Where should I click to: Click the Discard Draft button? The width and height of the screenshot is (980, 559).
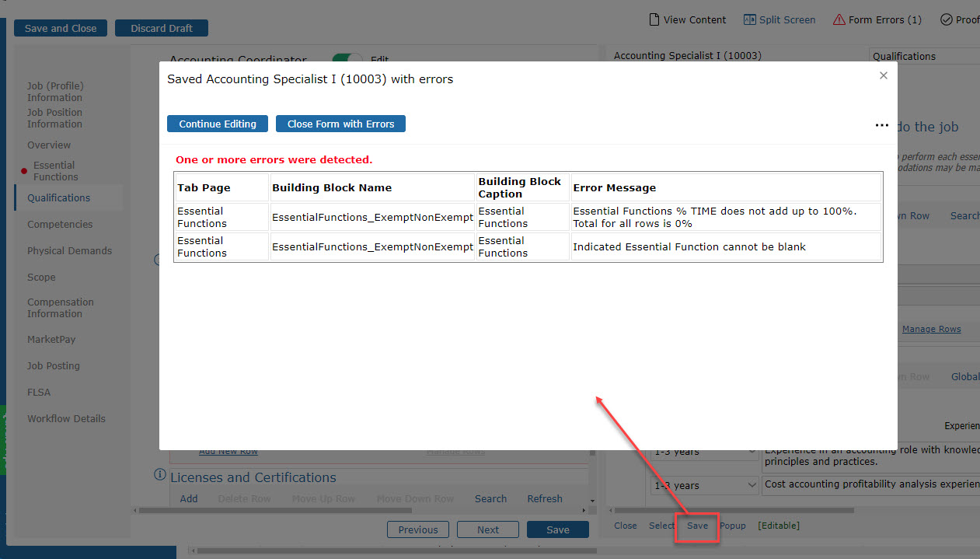[x=161, y=28]
